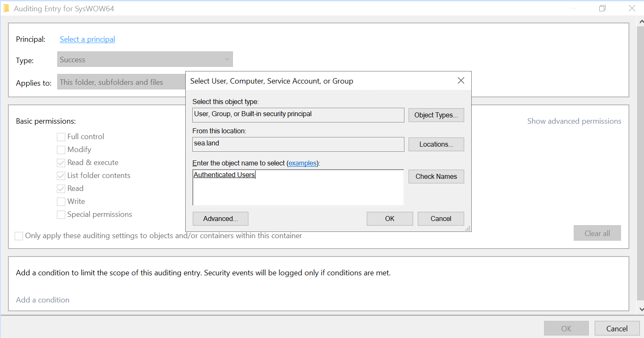Click the Clear all button
The width and height of the screenshot is (644, 338).
pyautogui.click(x=597, y=233)
